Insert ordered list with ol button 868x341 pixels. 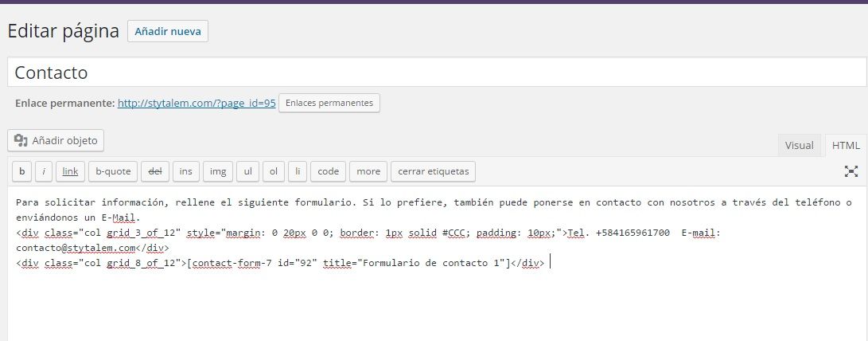(x=274, y=171)
